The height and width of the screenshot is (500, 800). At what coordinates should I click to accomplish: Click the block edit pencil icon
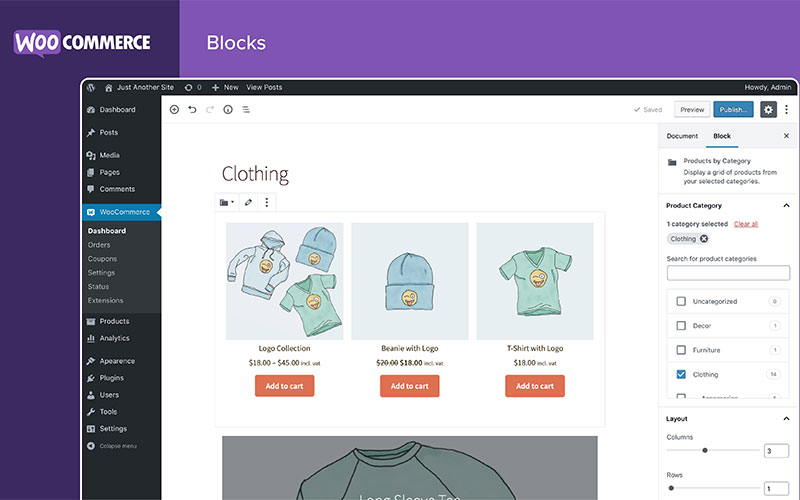coord(248,202)
